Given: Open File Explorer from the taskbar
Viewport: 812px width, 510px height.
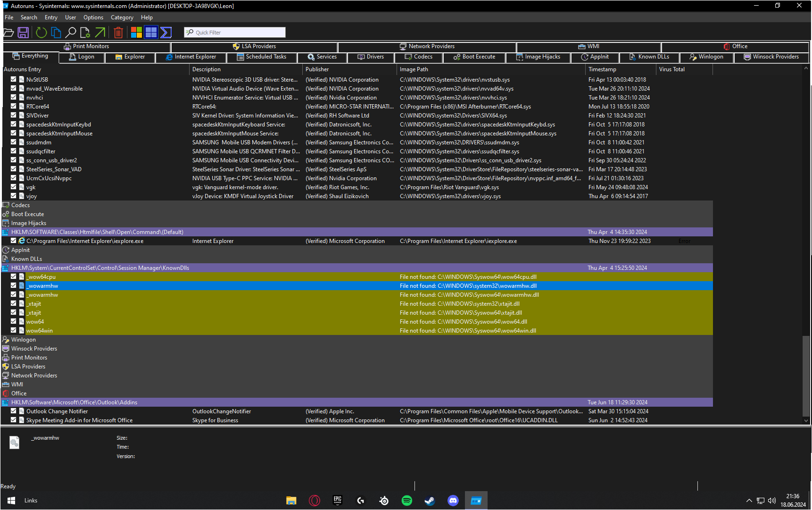Looking at the screenshot, I should point(291,501).
